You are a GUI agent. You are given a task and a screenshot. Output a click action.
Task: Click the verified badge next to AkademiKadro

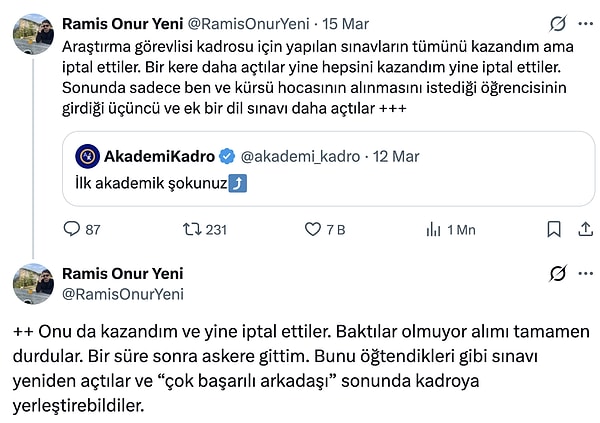pyautogui.click(x=227, y=155)
